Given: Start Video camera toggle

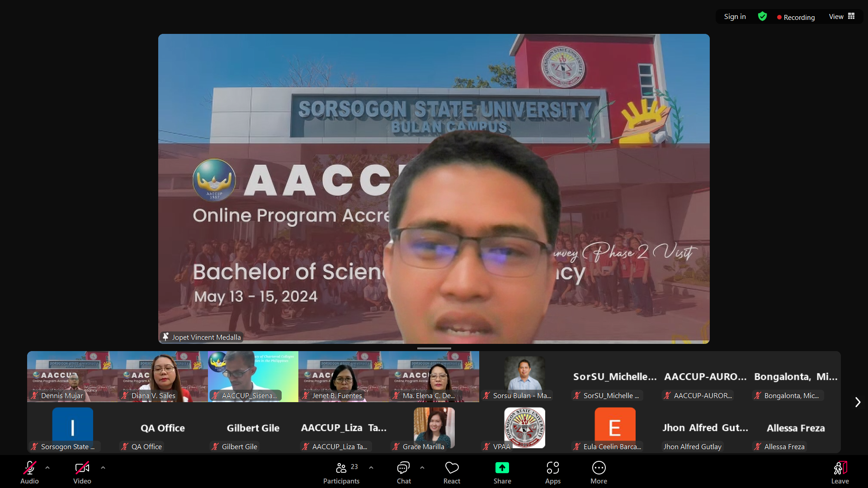Looking at the screenshot, I should 82,468.
